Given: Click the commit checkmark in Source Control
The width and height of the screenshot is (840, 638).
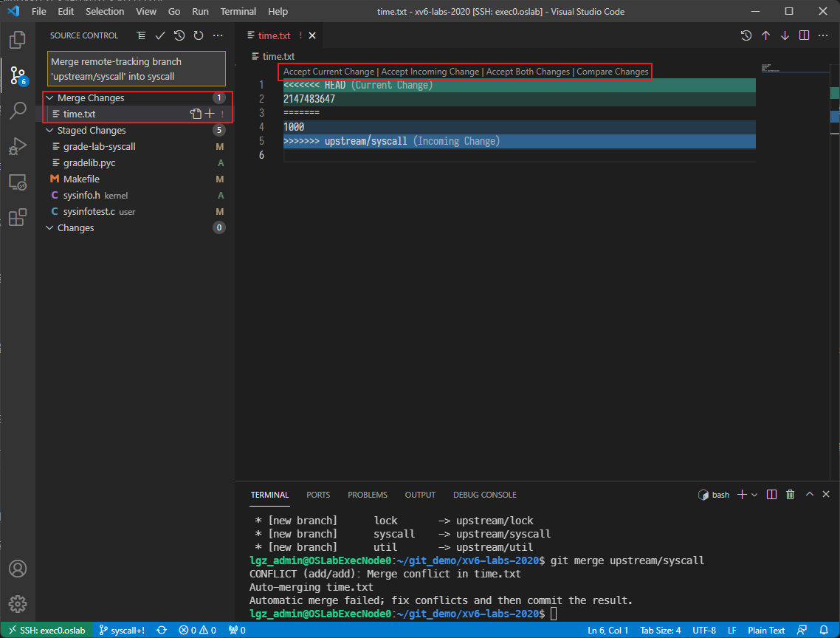Looking at the screenshot, I should [x=160, y=35].
